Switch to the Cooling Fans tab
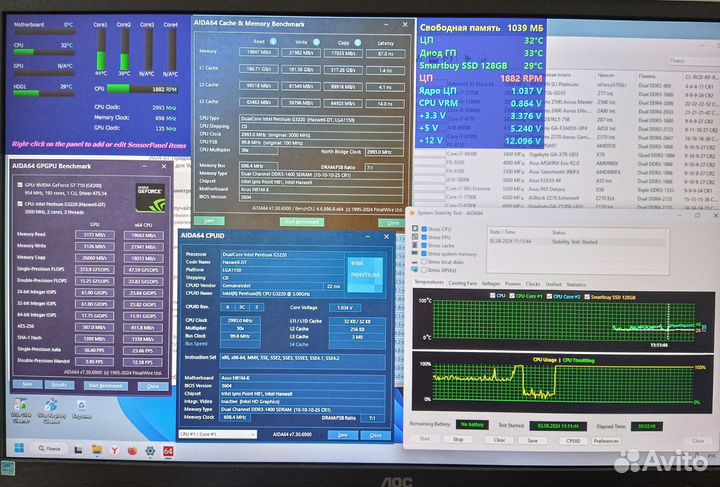Screen dimensions: 720x487 click(x=463, y=283)
